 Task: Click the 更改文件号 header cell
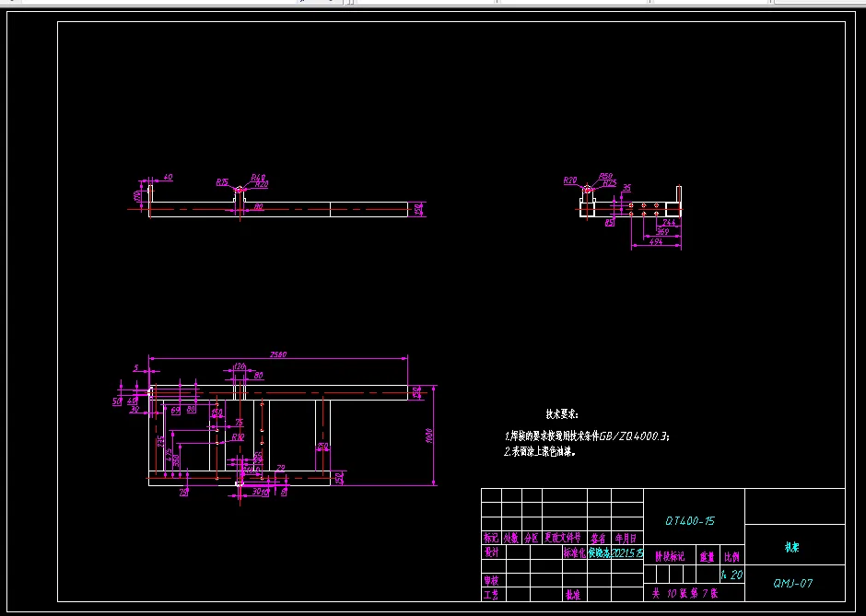pyautogui.click(x=563, y=538)
